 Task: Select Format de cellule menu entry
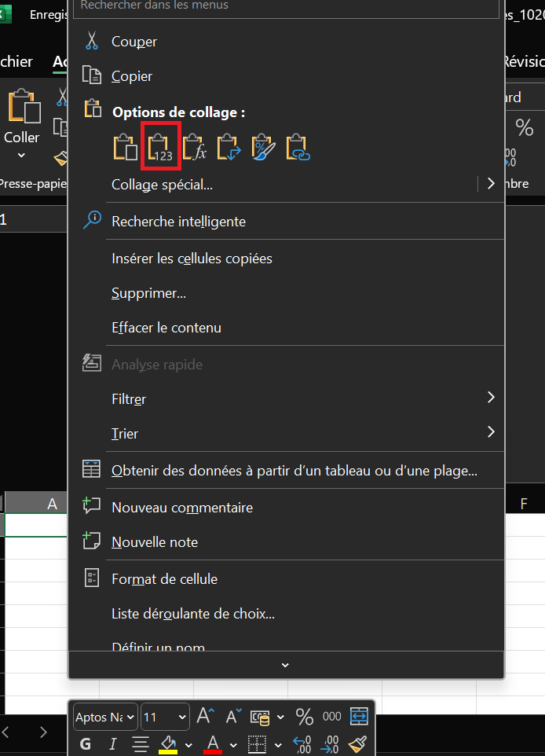pos(164,579)
